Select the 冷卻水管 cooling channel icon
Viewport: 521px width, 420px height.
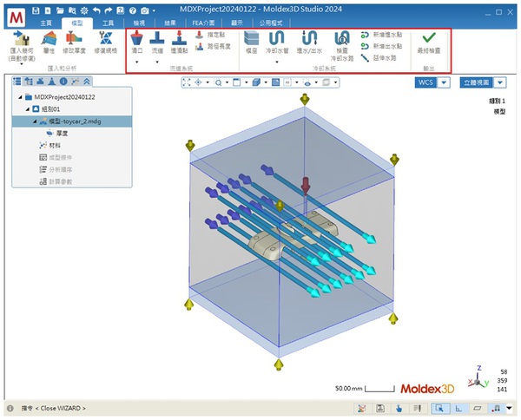[280, 39]
